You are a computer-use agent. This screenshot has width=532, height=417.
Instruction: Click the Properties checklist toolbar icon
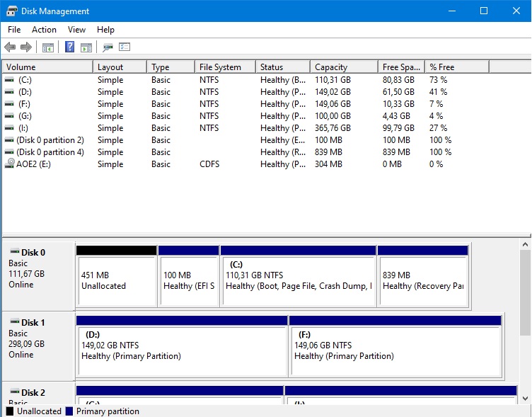[x=125, y=47]
